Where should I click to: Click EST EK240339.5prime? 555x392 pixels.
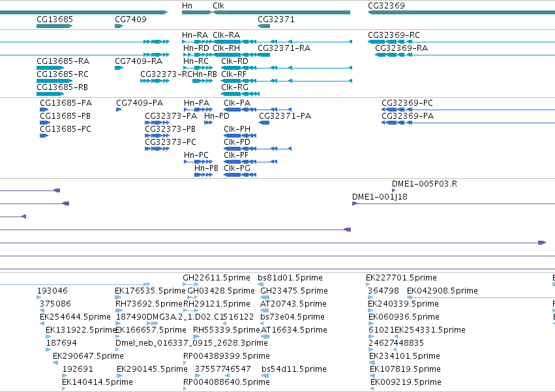coord(404,304)
